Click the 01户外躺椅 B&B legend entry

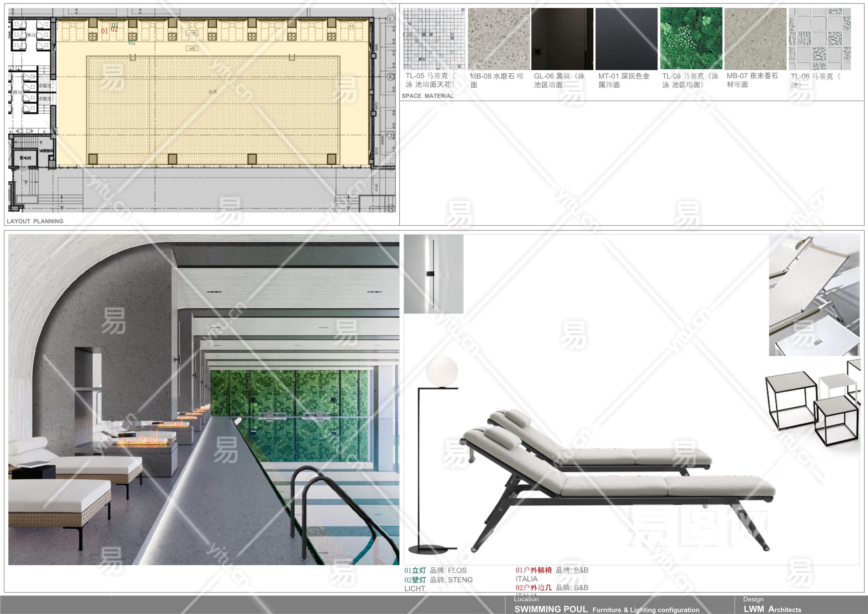pos(552,570)
